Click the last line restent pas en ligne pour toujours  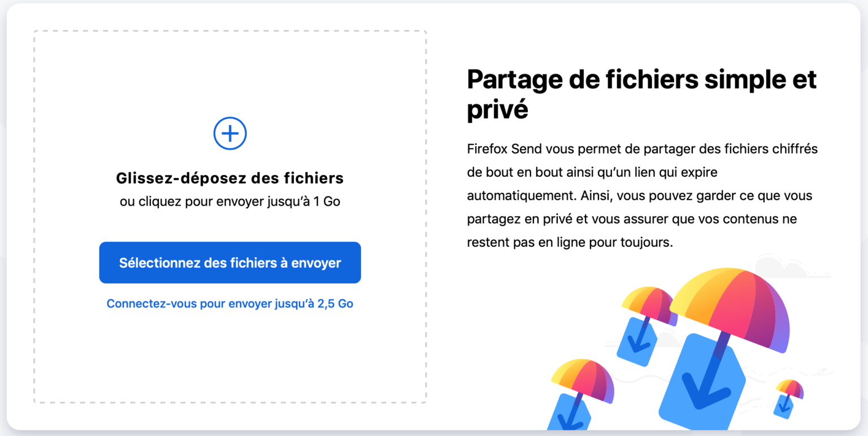click(x=570, y=242)
